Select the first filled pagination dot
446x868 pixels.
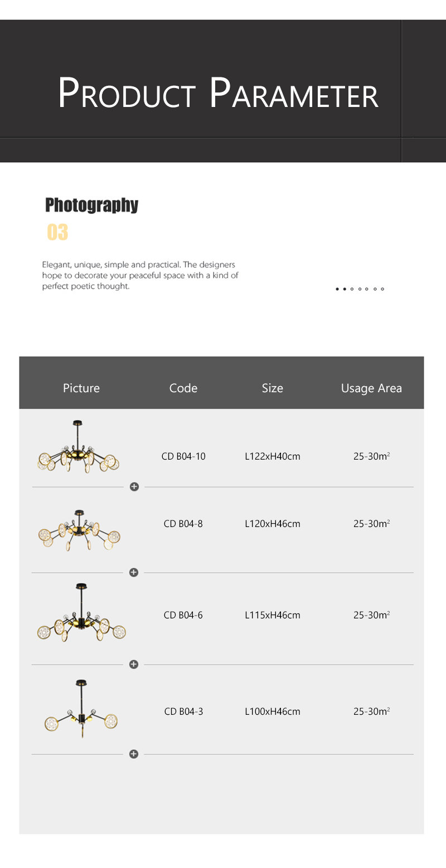pos(337,289)
